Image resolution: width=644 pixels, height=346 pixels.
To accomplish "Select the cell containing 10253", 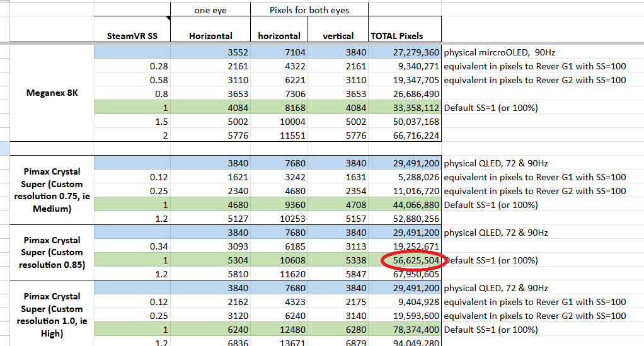I will click(279, 218).
